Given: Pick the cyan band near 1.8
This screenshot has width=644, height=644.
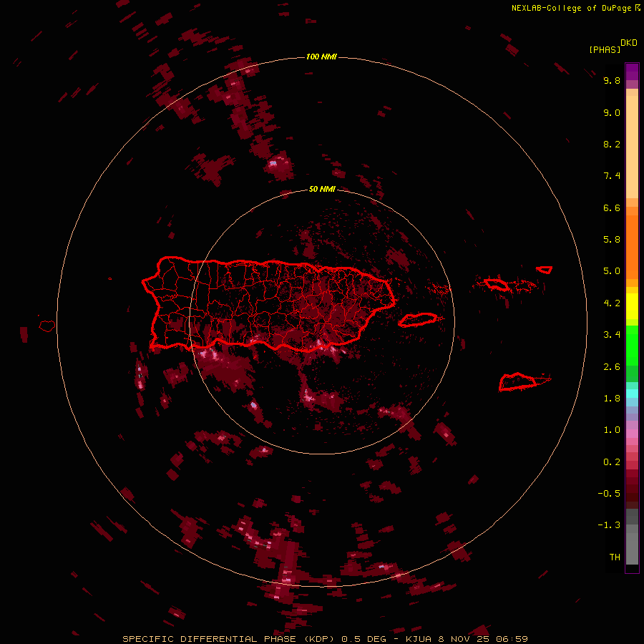Looking at the screenshot, I should pos(632,394).
